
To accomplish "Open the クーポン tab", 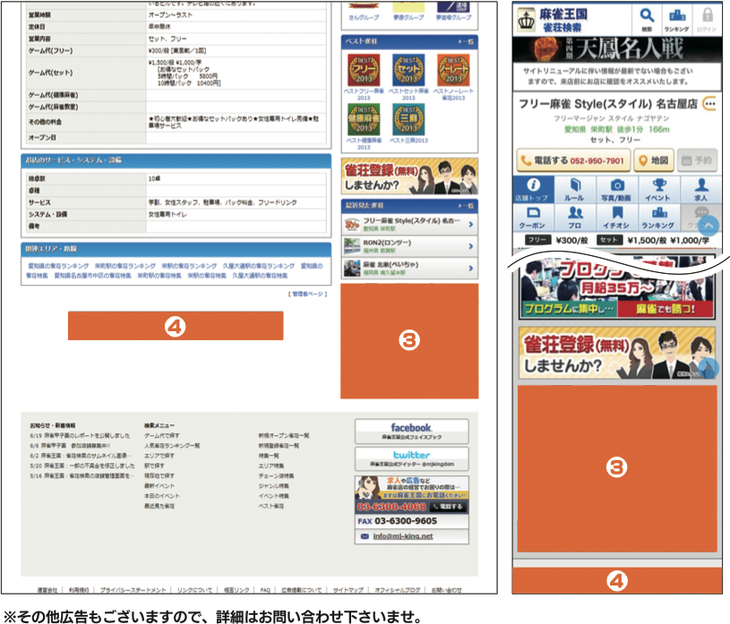I will [x=533, y=217].
